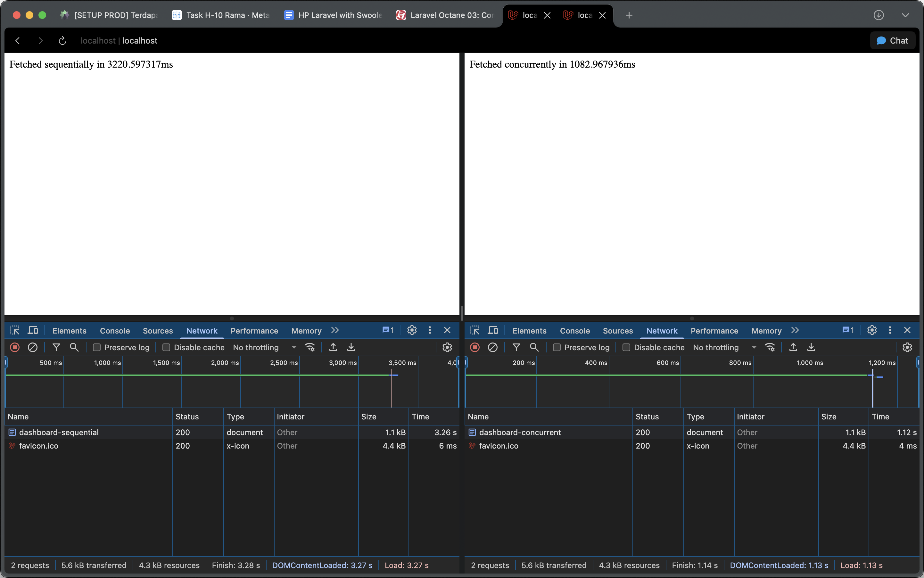The height and width of the screenshot is (578, 924).
Task: Click the 3,500 ms marker on left timeline
Action: click(402, 363)
